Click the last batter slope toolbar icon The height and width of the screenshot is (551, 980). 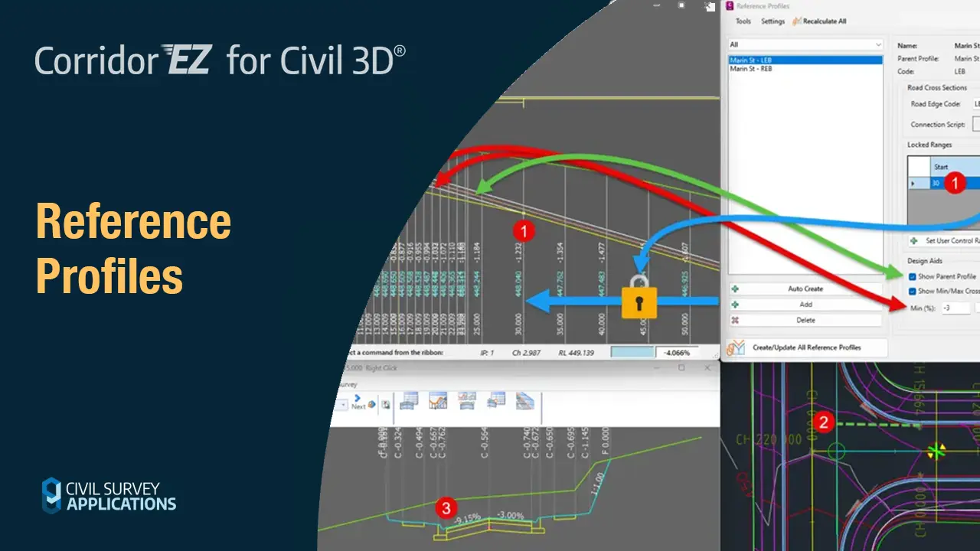[525, 400]
